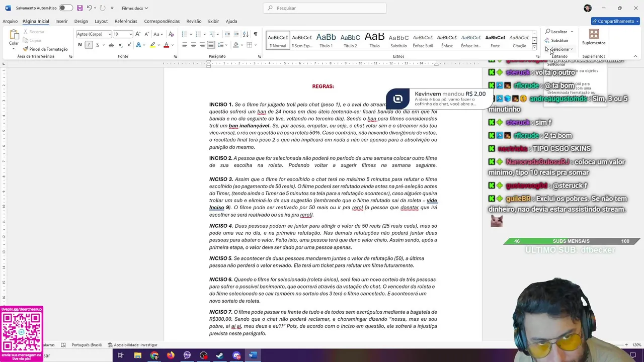Image resolution: width=644 pixels, height=362 pixels.
Task: Sort paragraphs A to Z icon
Action: click(x=246, y=34)
